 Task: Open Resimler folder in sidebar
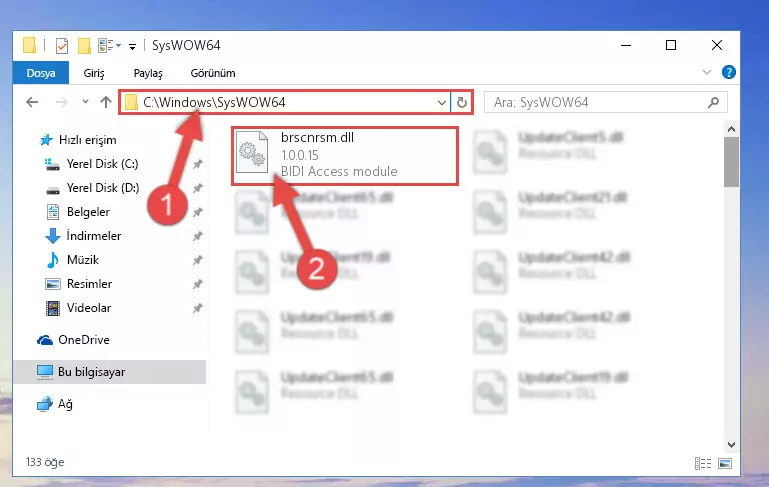(x=89, y=284)
